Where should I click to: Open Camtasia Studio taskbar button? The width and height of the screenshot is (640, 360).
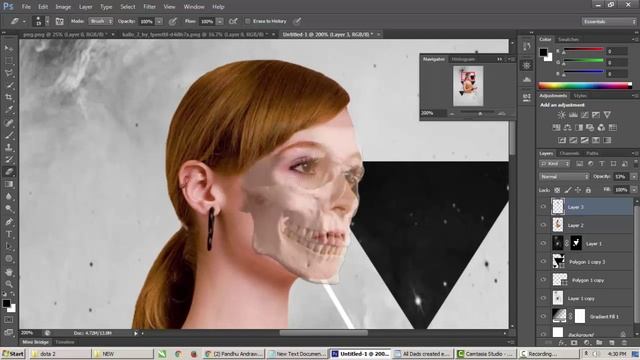485,354
